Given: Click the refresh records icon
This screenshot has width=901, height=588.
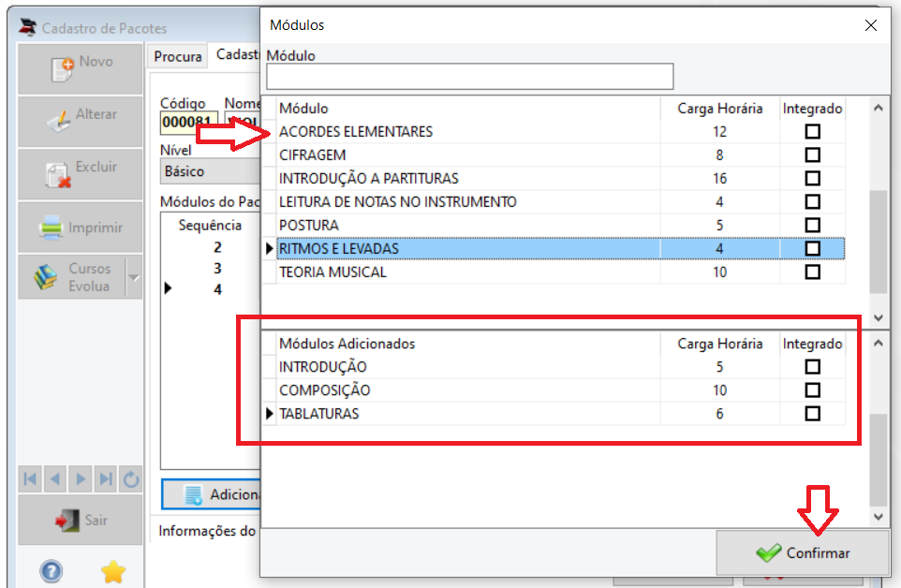Looking at the screenshot, I should (130, 478).
